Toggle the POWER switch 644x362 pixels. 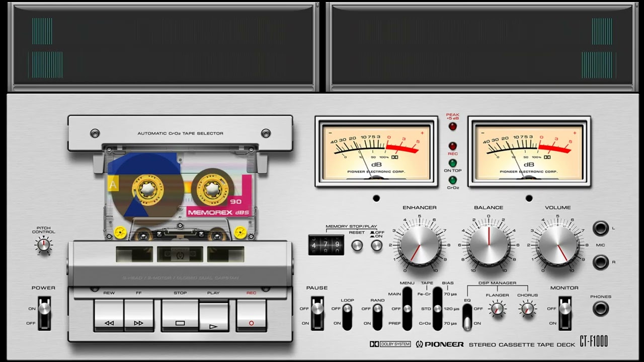(44, 313)
